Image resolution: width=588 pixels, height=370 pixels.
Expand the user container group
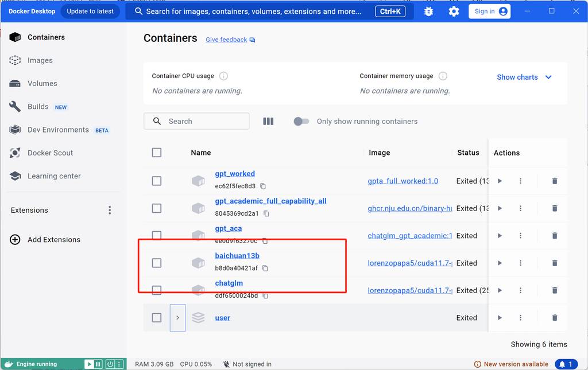tap(177, 318)
